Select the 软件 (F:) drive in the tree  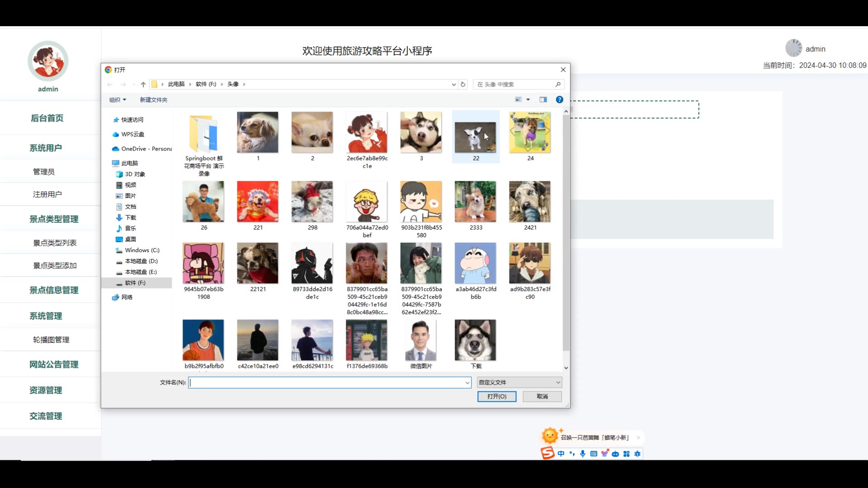click(135, 283)
